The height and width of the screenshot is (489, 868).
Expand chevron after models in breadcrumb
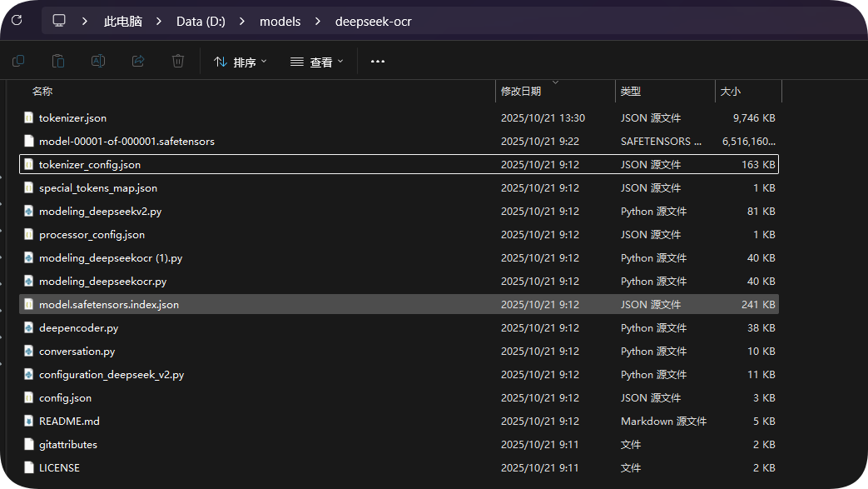(317, 22)
